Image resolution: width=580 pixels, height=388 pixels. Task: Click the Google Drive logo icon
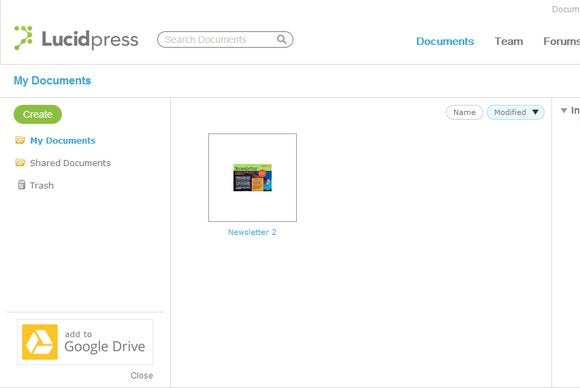(40, 342)
